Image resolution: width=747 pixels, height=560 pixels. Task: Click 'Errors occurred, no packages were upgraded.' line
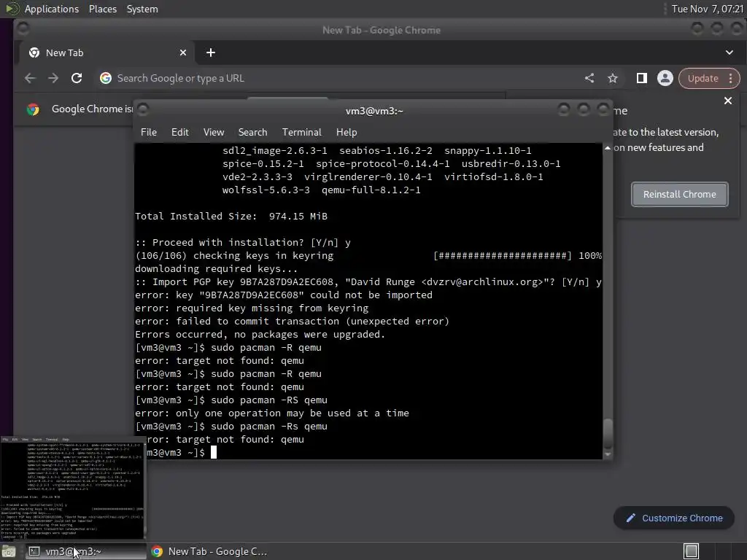tap(260, 334)
